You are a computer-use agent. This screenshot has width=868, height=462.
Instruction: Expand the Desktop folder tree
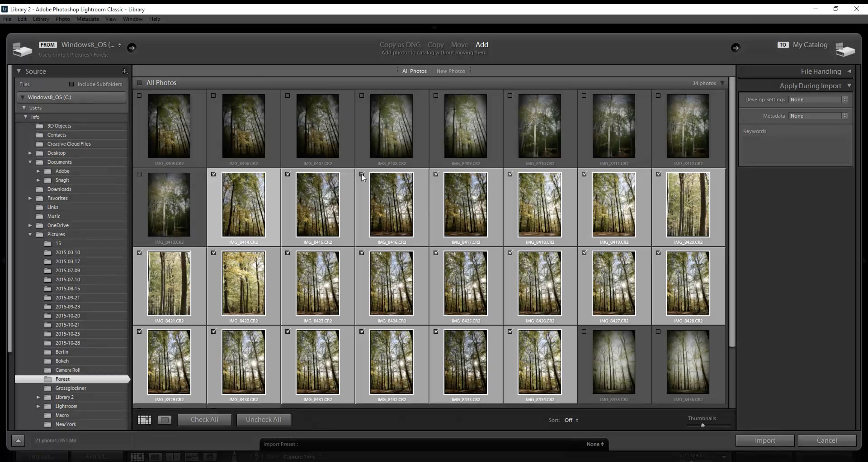click(30, 153)
